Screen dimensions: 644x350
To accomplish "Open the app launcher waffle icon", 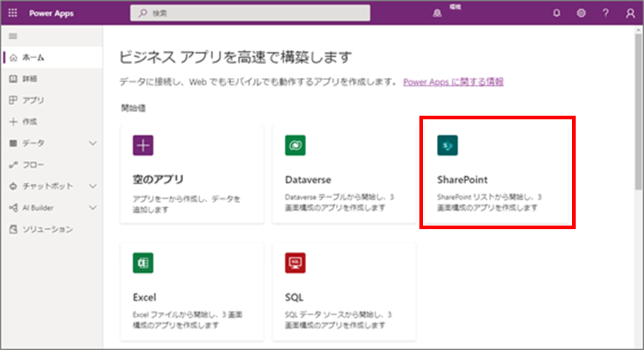I will pyautogui.click(x=13, y=13).
